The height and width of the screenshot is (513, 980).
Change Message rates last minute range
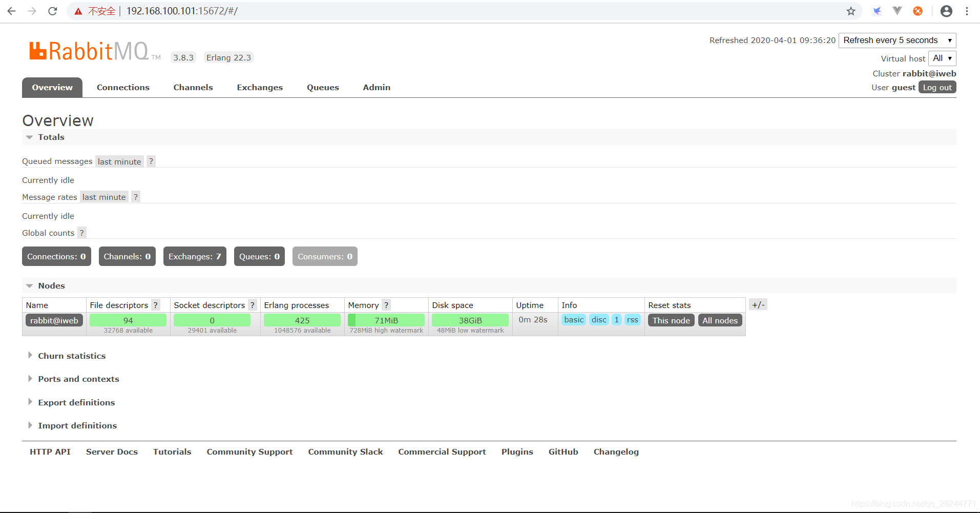104,197
